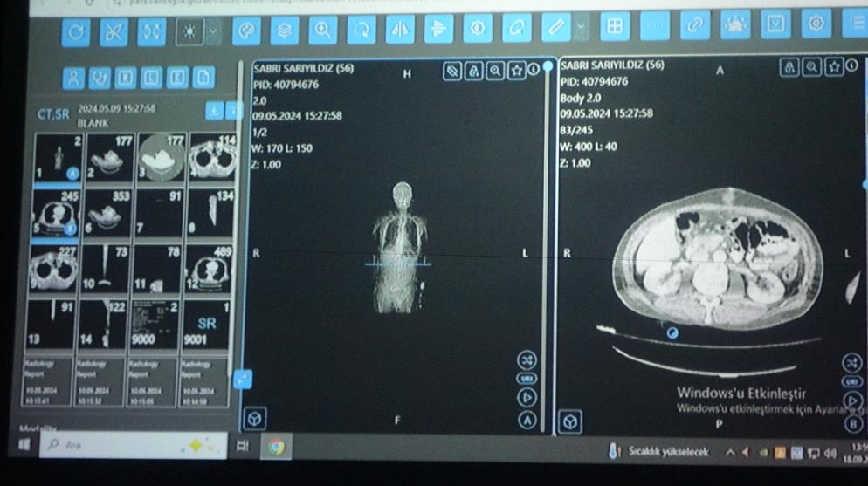Click the settings gear icon in the top toolbar
Image resolution: width=868 pixels, height=486 pixels.
coord(816,24)
